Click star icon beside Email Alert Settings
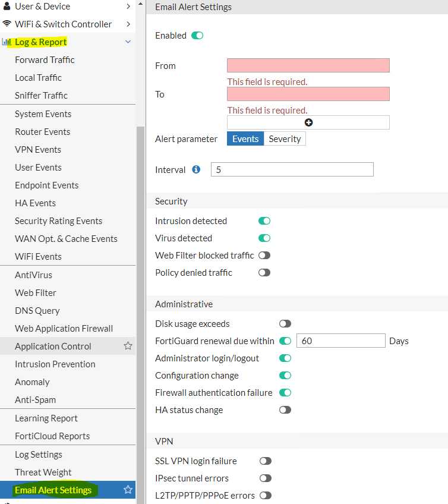The height and width of the screenshot is (504, 448). click(128, 490)
